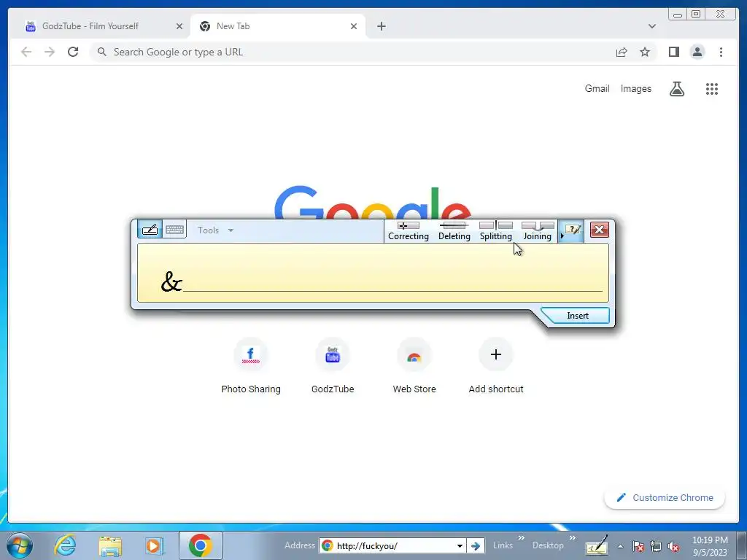The image size is (747, 560).
Task: Expand taskbar Address dropdown arrow
Action: 460,545
